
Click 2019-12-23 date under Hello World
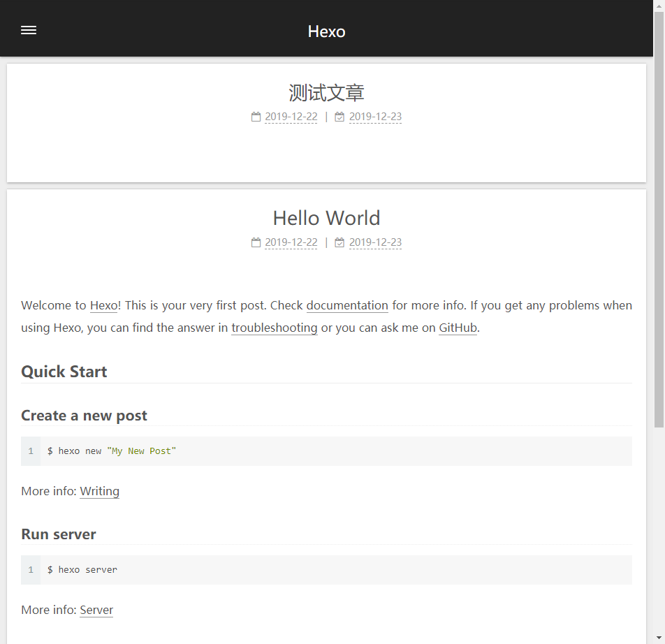[x=375, y=242]
